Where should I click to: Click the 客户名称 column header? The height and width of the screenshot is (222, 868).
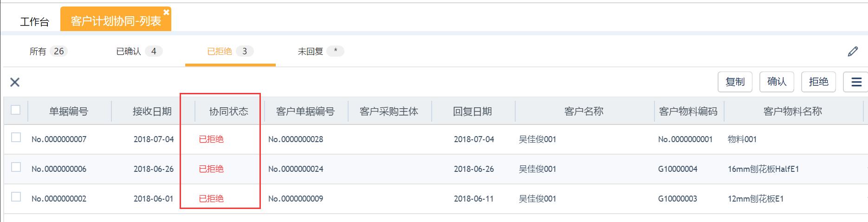(x=583, y=111)
